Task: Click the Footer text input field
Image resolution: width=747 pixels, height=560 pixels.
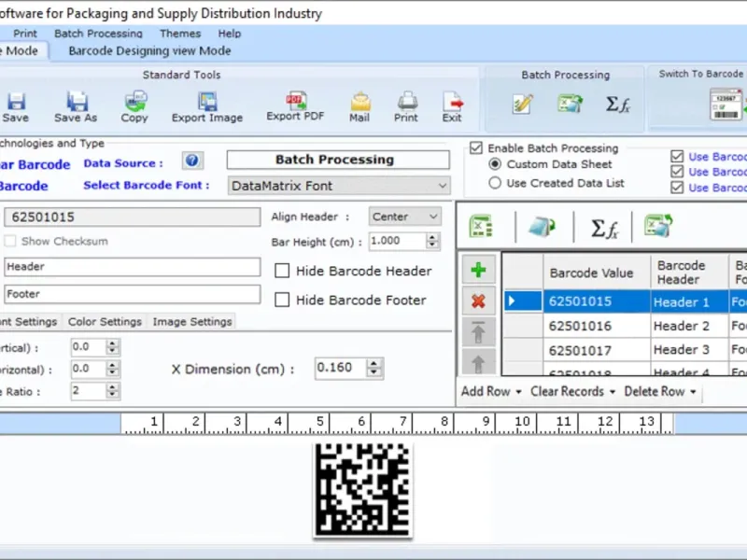Action: pos(131,295)
